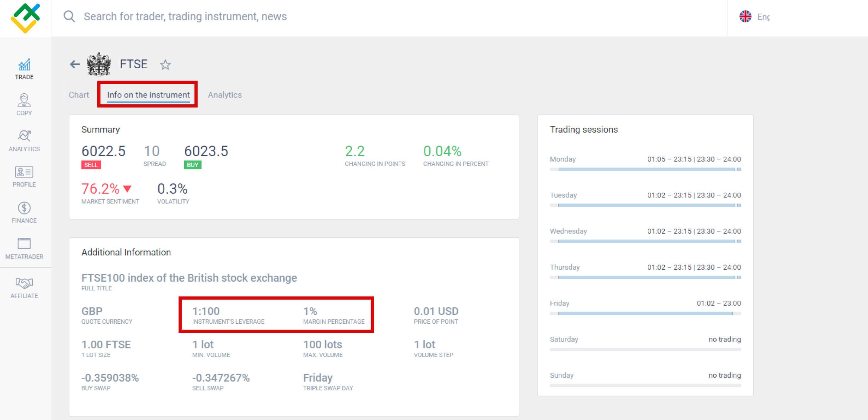The image size is (868, 420).
Task: Click the 1 lot volume step value
Action: coord(424,345)
